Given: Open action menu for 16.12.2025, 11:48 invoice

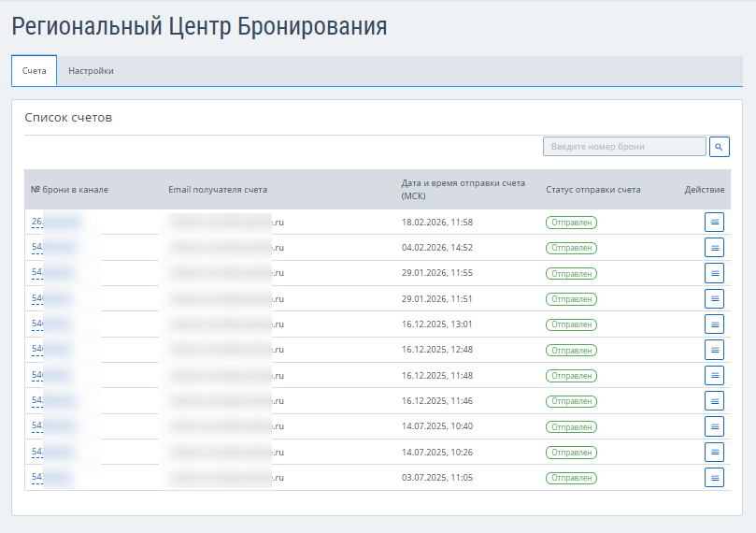Looking at the screenshot, I should (x=714, y=375).
